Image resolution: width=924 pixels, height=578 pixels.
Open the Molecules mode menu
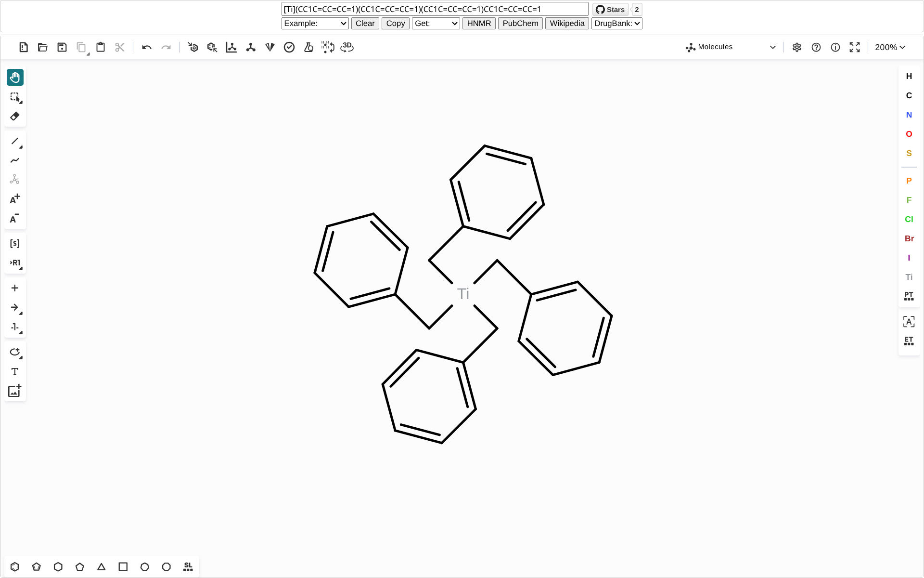(729, 47)
